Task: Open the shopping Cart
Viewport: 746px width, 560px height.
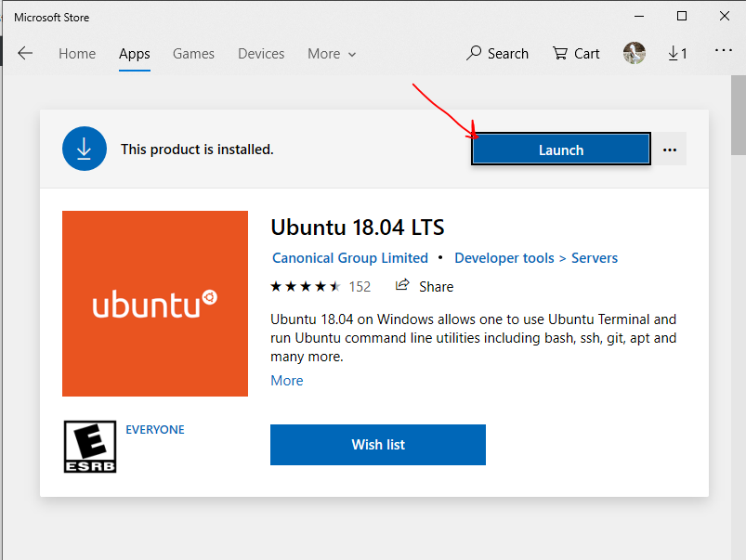Action: coord(576,53)
